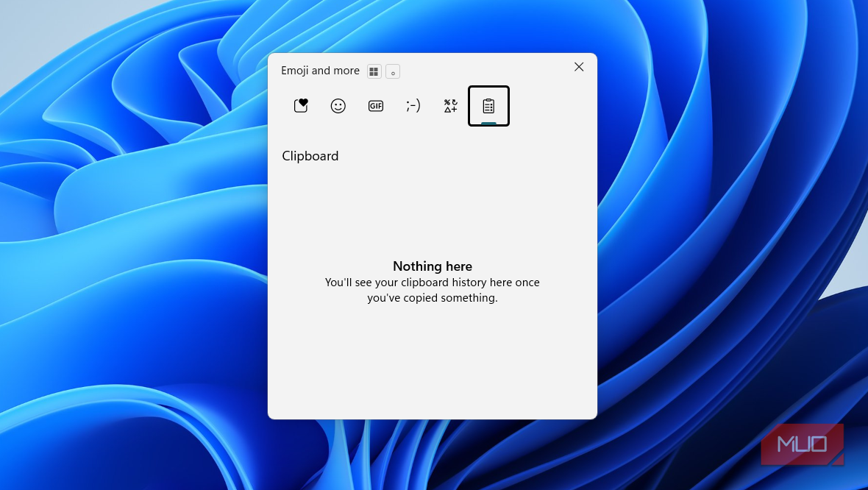Open the Symbols tab
Viewport: 868px width, 490px height.
point(451,106)
